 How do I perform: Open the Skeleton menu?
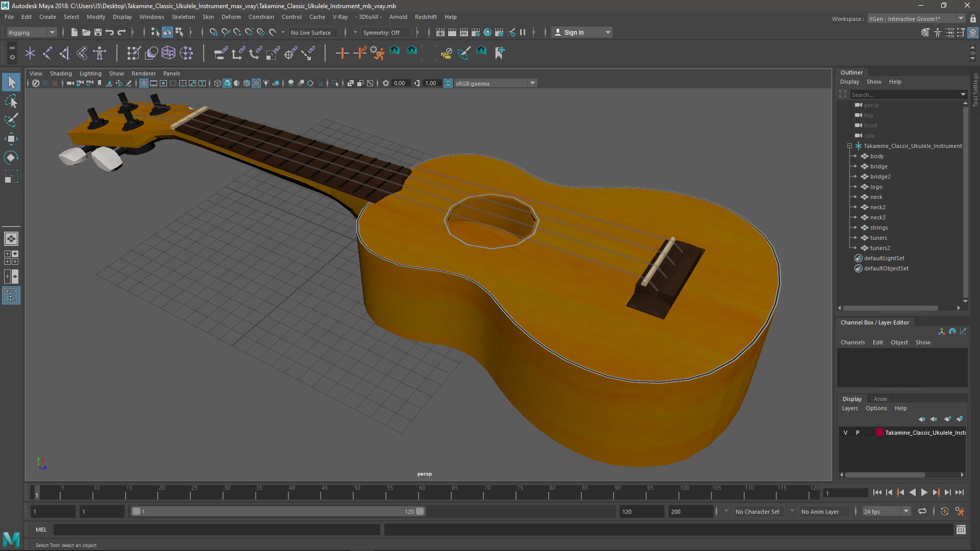click(183, 17)
